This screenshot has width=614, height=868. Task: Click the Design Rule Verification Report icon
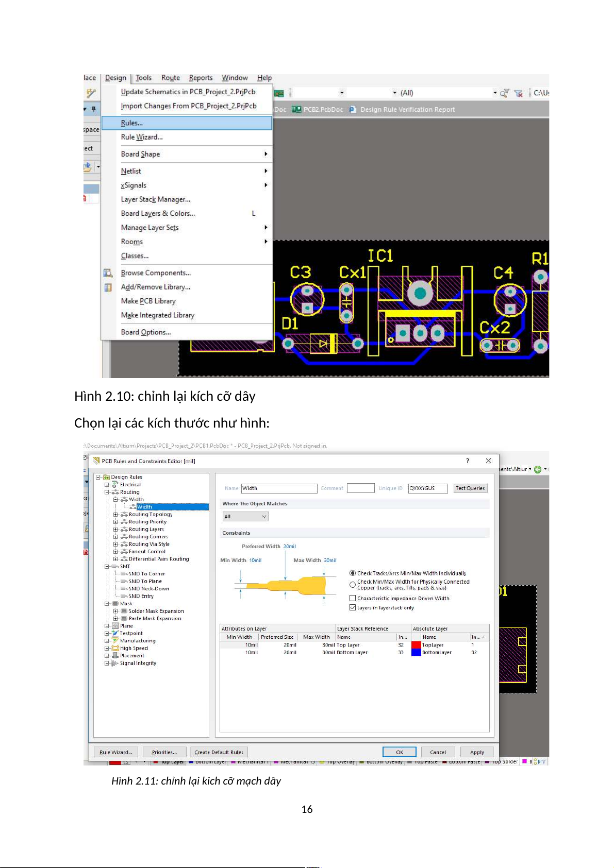click(353, 110)
